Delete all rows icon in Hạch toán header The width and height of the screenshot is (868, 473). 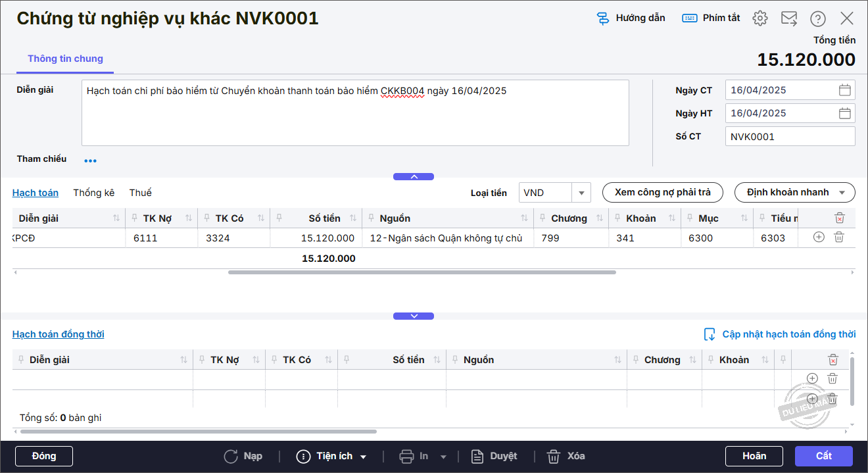[x=839, y=218]
